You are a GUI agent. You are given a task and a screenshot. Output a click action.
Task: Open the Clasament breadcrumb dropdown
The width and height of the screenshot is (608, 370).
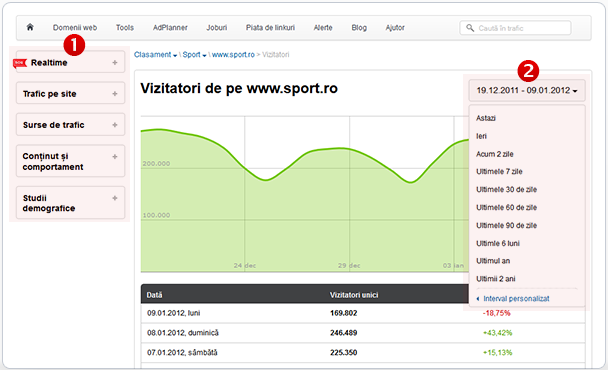(155, 55)
